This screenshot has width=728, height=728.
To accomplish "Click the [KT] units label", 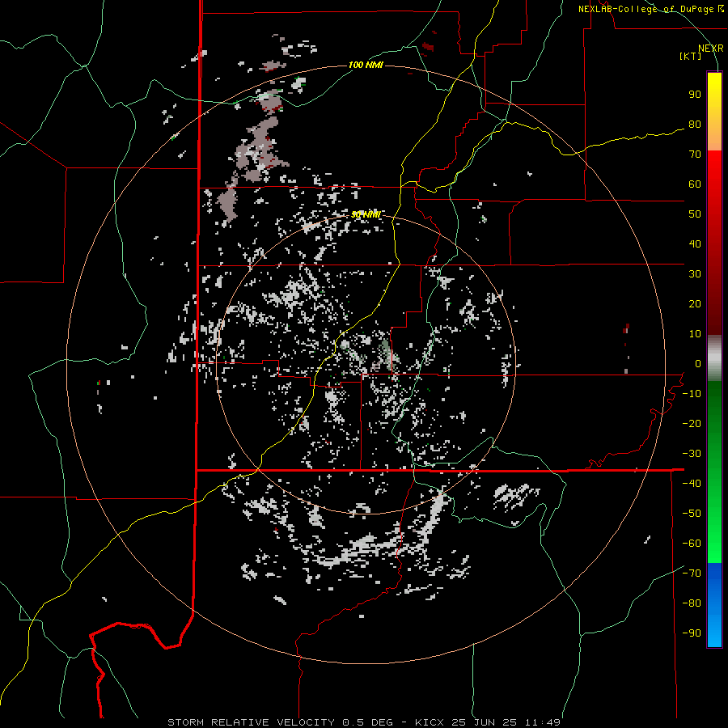I will [690, 56].
